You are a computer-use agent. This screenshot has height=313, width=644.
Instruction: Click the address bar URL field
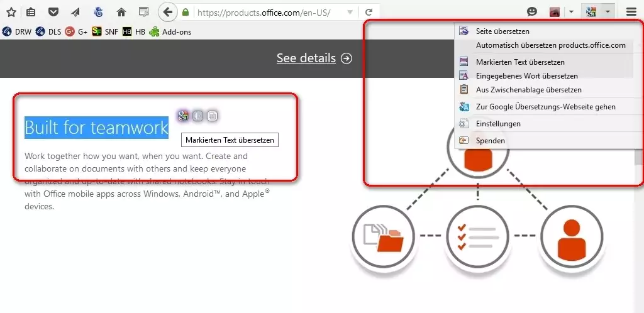pos(270,12)
